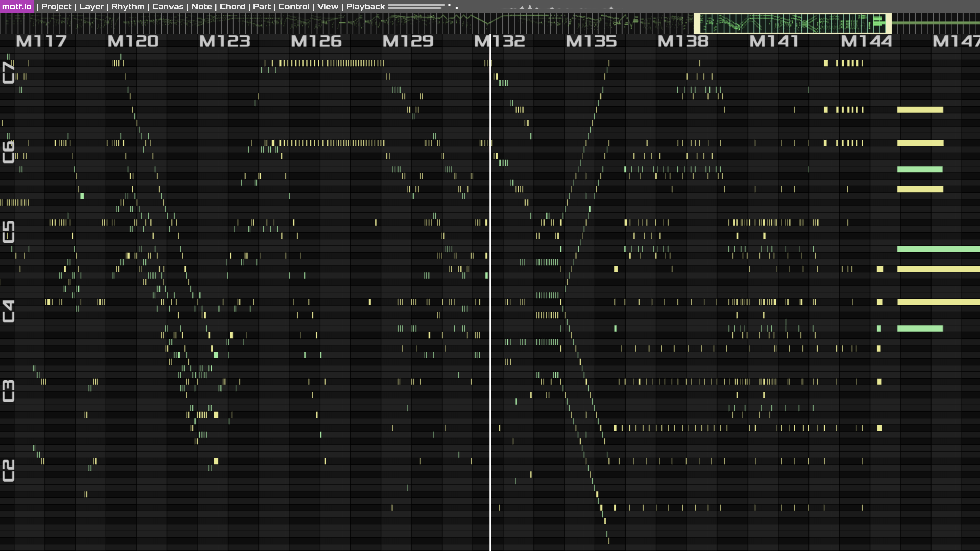Grab the right edge of the minimap viewport
Screen dimensions: 980x551
click(889, 23)
